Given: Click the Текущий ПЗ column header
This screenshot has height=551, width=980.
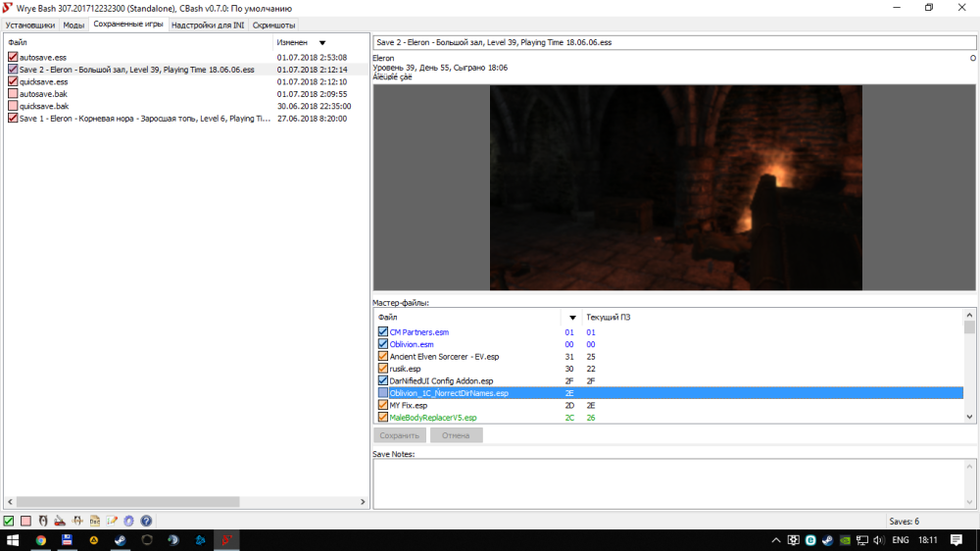Looking at the screenshot, I should pos(772,317).
